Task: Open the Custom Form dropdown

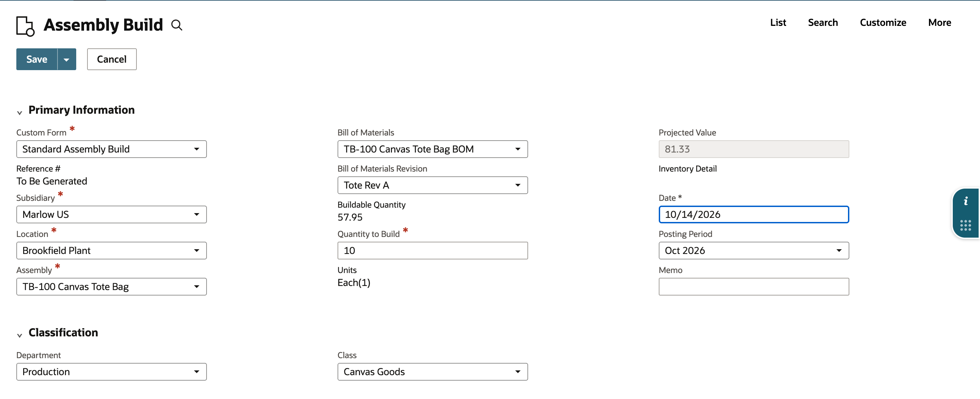Action: (112, 149)
